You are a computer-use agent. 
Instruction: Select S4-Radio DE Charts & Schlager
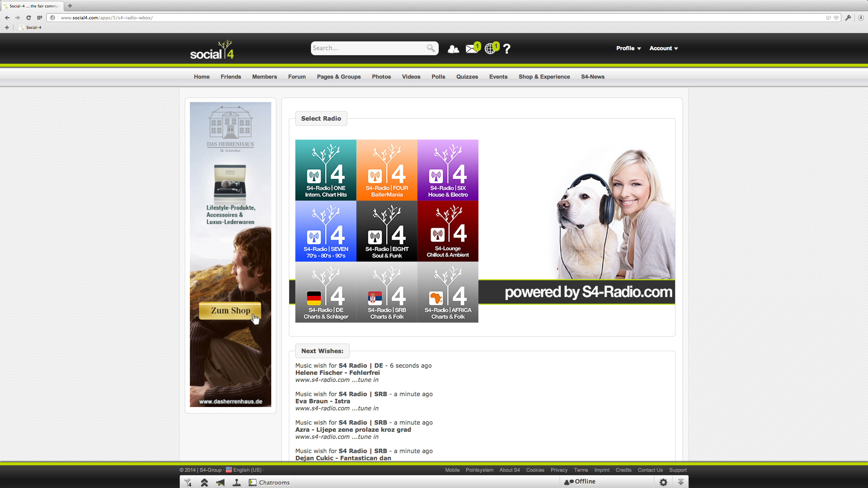click(326, 292)
